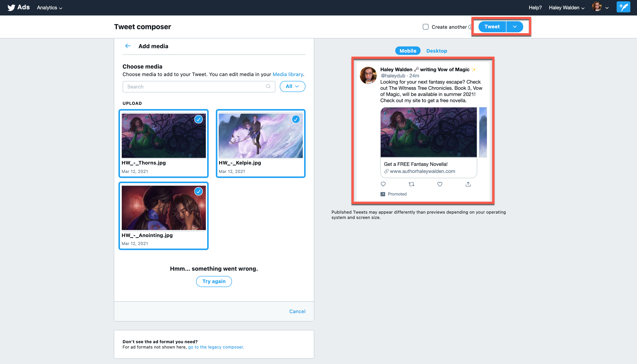Click the reply icon in tweet preview
This screenshot has height=364, width=637.
click(x=383, y=184)
